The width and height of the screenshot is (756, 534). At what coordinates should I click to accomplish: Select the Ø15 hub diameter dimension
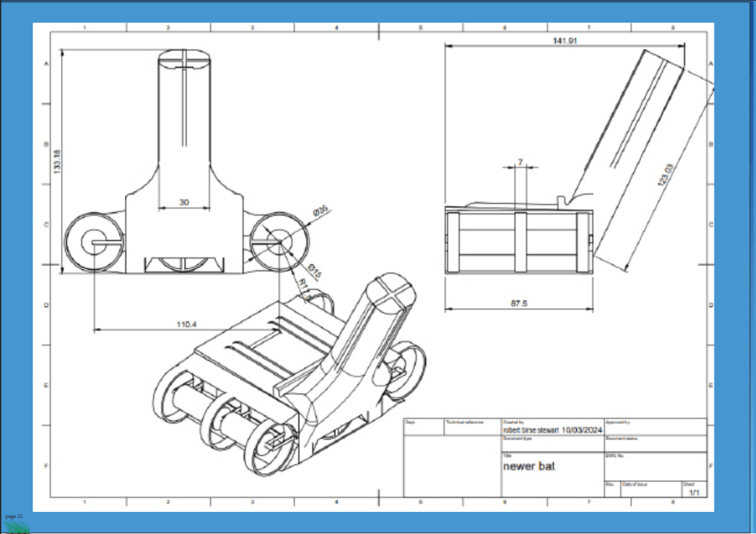312,269
